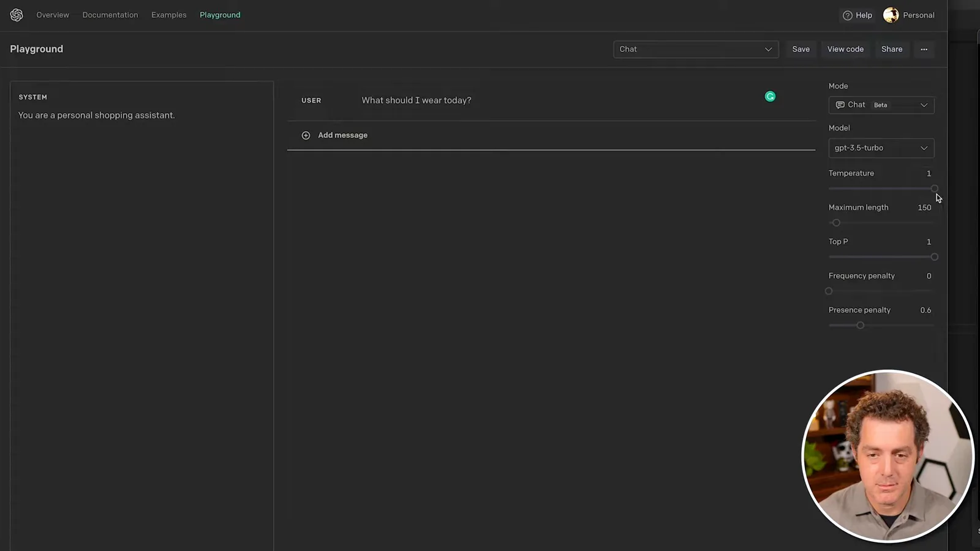
Task: Click the View code button
Action: [x=845, y=49]
